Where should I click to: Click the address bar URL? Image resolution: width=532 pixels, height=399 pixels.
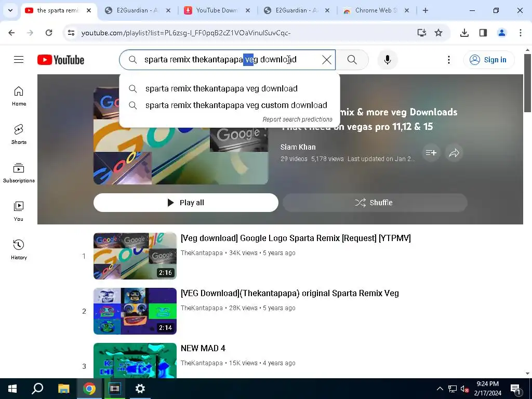click(x=185, y=33)
